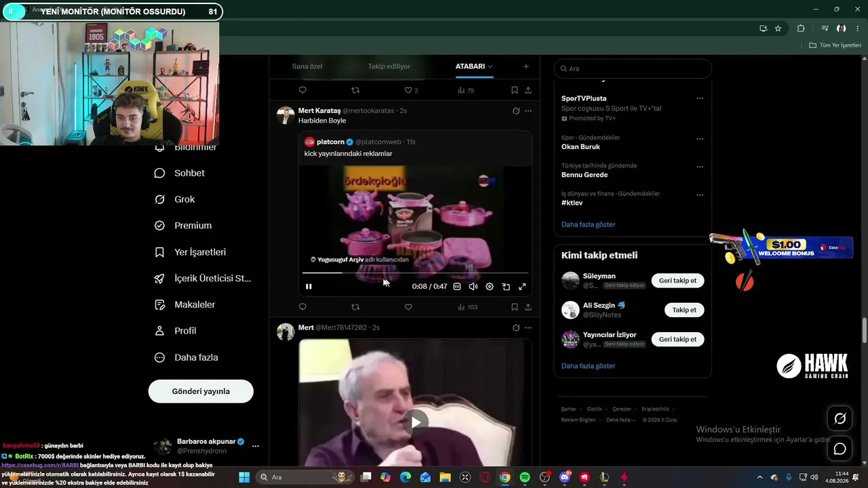Open video settings gear icon
The image size is (868, 488).
pyautogui.click(x=490, y=287)
